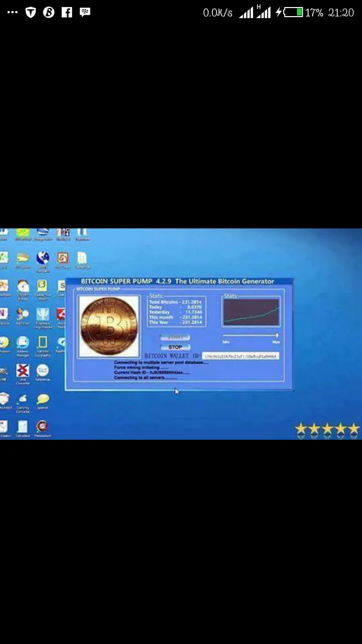Open the white folder desktop icon
Screen dimensions: 362x644
(x=82, y=261)
